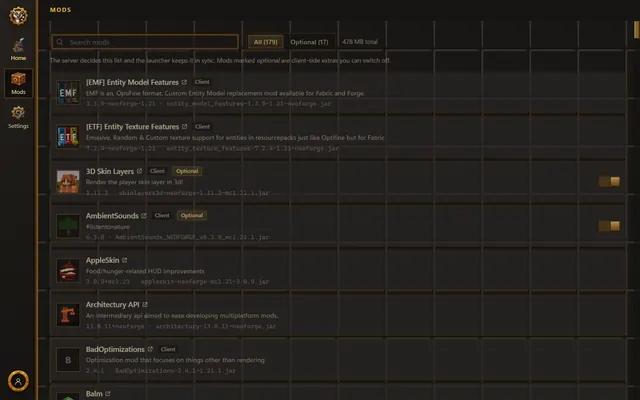Click appleskin-neoforge-mc1.21-3.0.9.jar filename
Viewport: 640px width, 400px height.
click(205, 282)
